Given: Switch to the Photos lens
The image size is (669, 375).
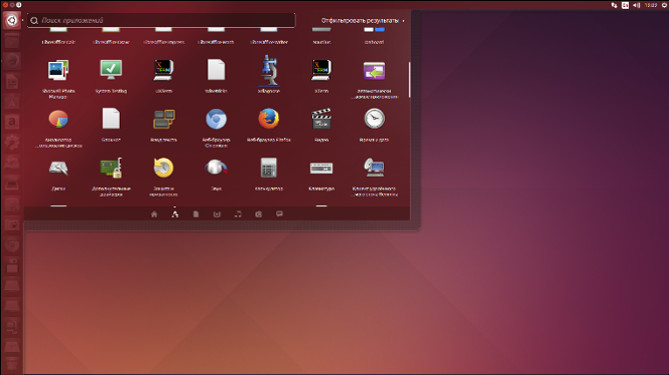Looking at the screenshot, I should (259, 214).
